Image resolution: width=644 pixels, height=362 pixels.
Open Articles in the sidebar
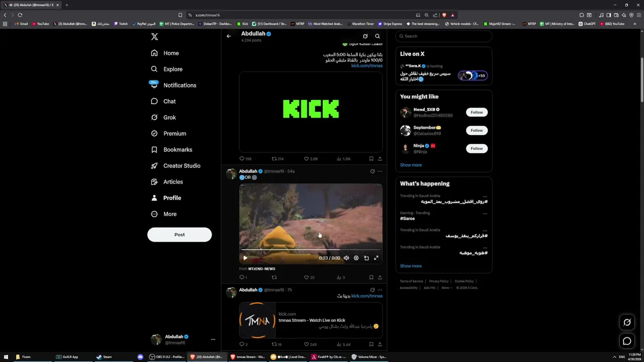pyautogui.click(x=166, y=182)
